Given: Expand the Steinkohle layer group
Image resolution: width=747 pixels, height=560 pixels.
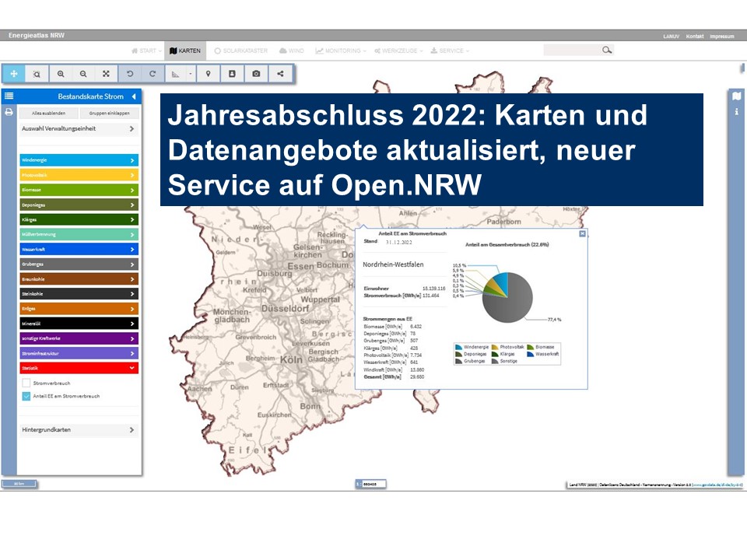Looking at the screenshot, I should pos(79,294).
